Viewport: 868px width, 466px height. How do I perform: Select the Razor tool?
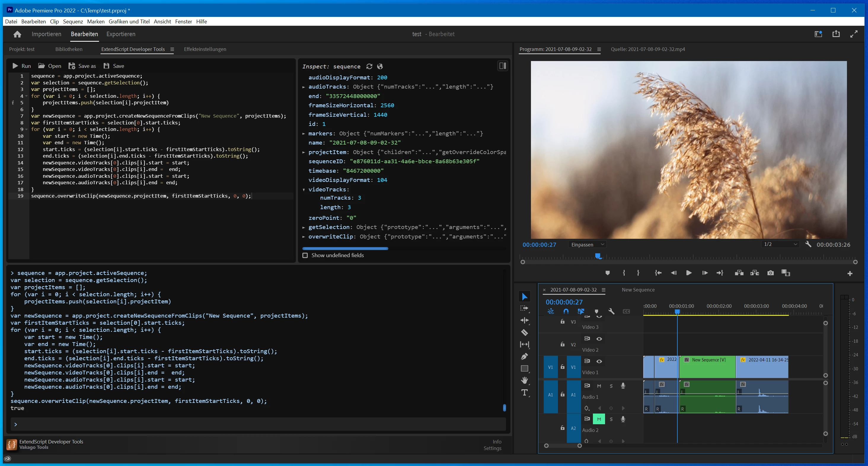pyautogui.click(x=524, y=332)
